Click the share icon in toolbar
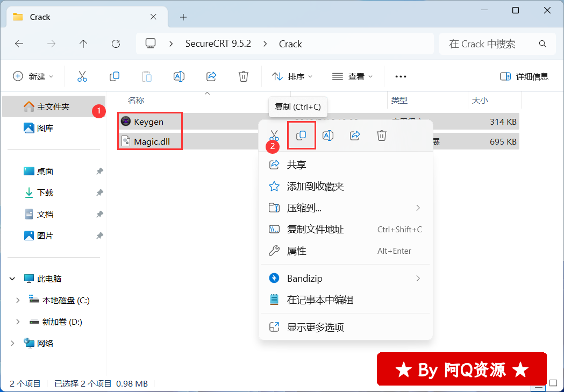 [211, 76]
